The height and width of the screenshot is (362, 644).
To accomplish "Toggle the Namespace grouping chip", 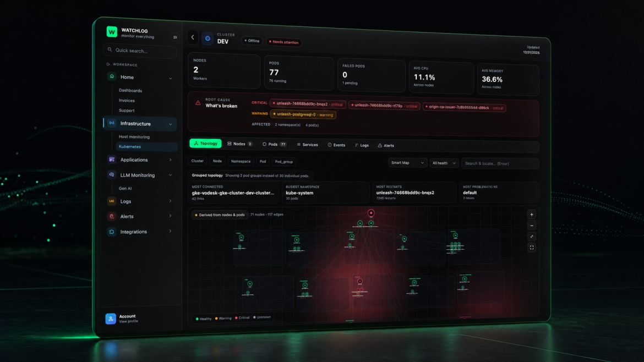I will [x=241, y=162].
